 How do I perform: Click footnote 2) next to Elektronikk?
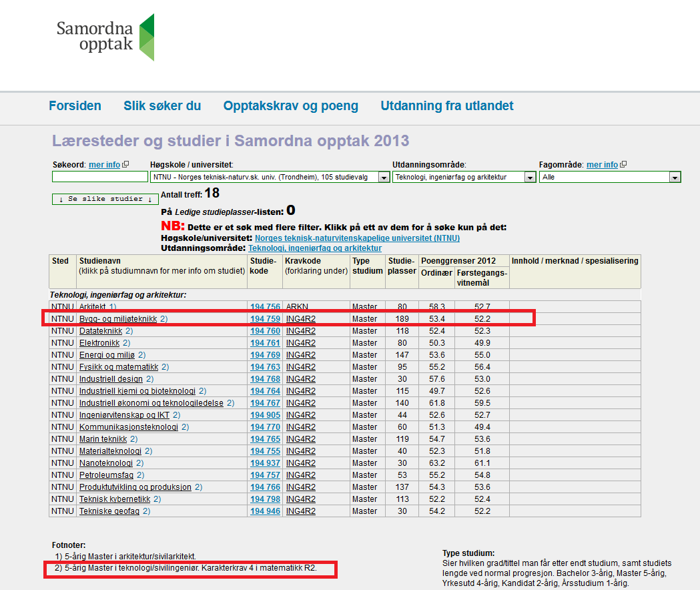(126, 343)
